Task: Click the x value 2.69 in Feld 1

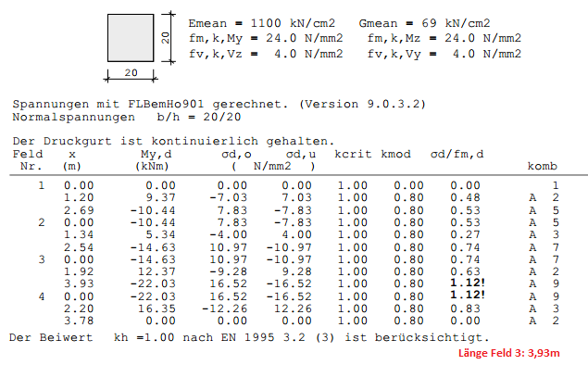Action: click(x=79, y=210)
